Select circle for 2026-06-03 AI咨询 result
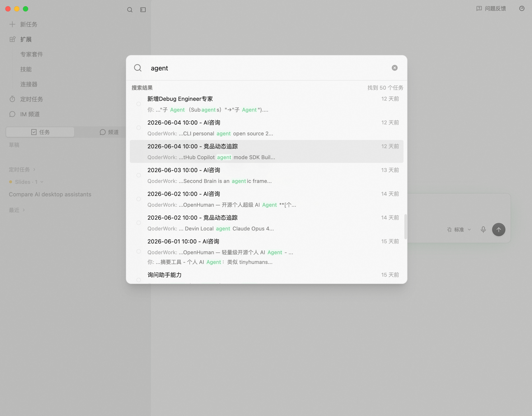 point(139,175)
